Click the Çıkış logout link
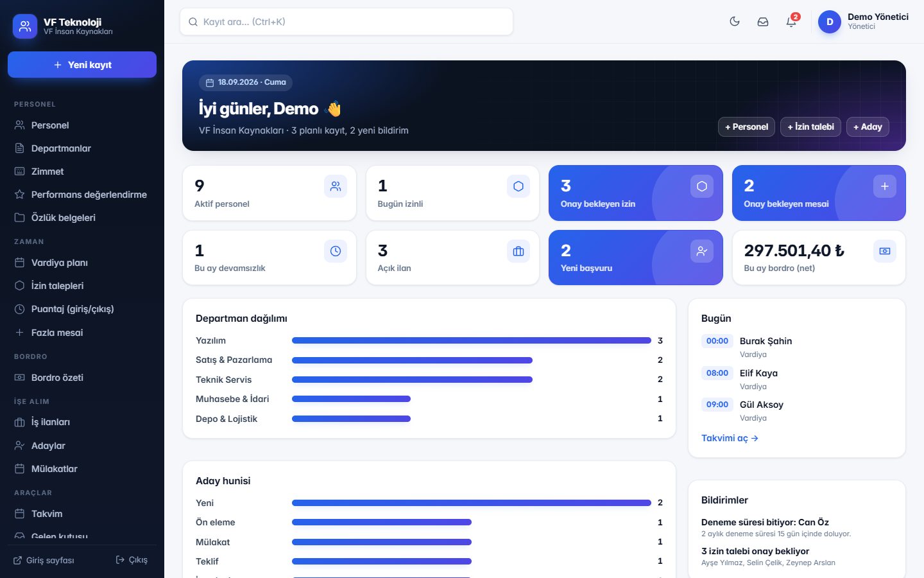 click(132, 560)
